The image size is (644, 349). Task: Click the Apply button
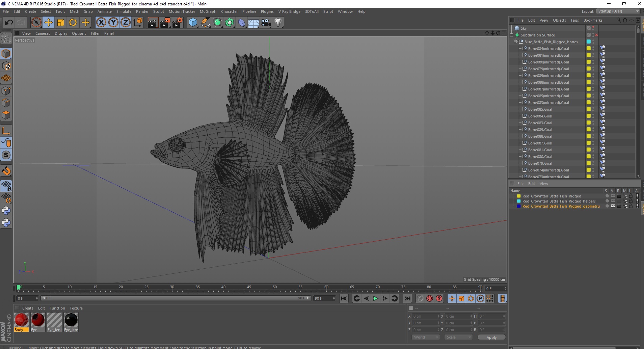click(491, 338)
